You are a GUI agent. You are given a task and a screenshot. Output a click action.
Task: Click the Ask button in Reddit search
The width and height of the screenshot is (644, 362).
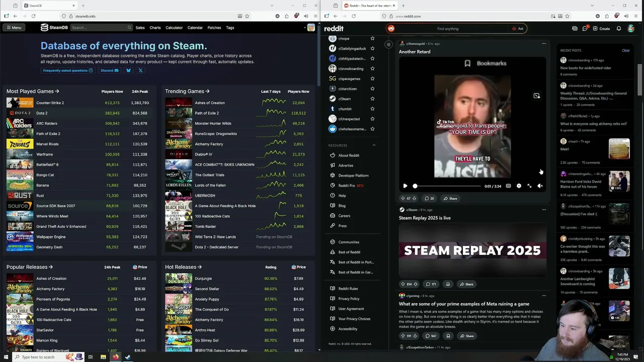coord(518,29)
